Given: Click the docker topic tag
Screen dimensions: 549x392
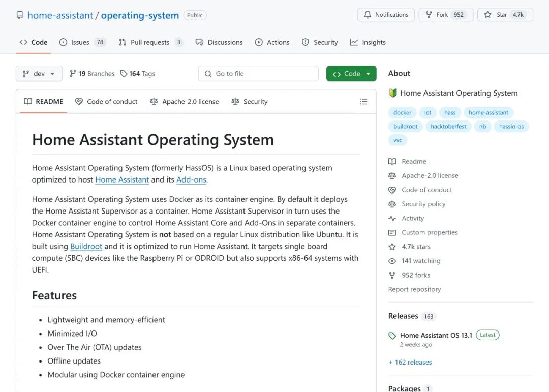Looking at the screenshot, I should pyautogui.click(x=402, y=113).
